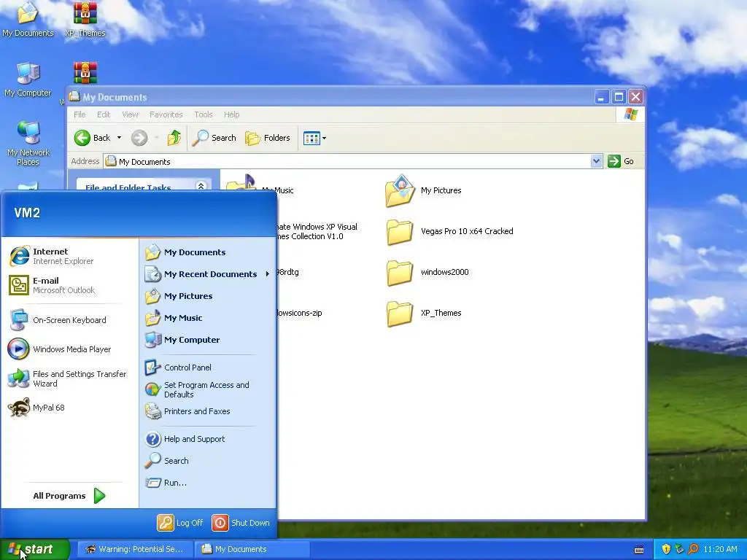Switch to Warning: Potential Se... taskbar item
747x560 pixels.
pos(135,549)
